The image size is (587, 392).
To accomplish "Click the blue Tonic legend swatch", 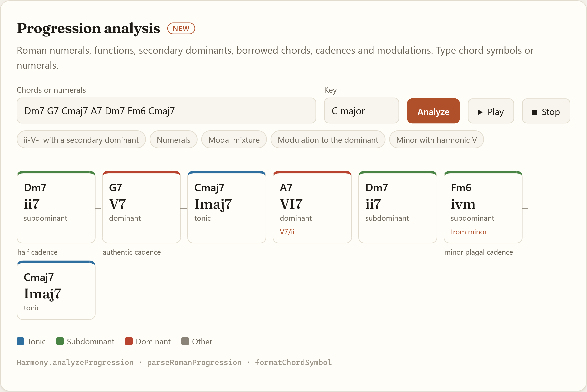I will (x=20, y=341).
